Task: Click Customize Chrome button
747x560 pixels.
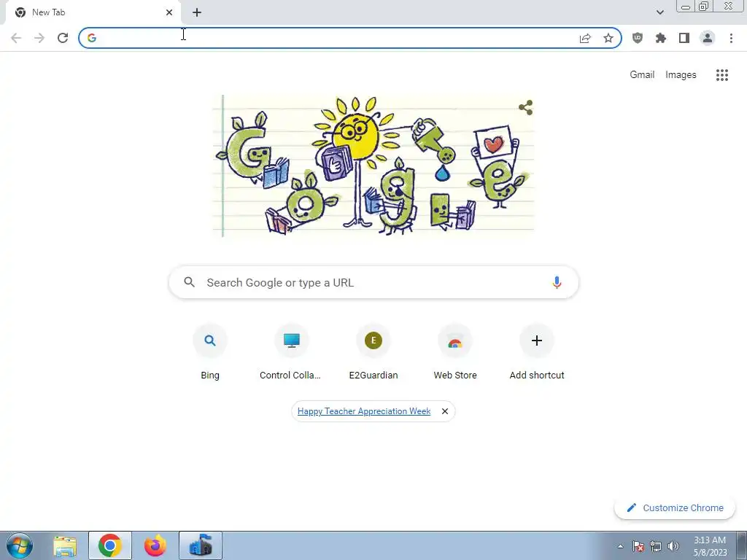Action: click(x=675, y=507)
